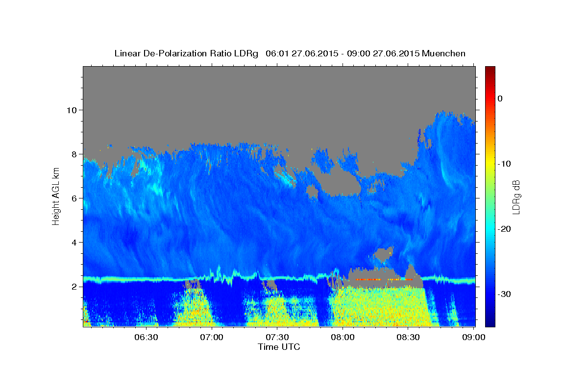This screenshot has width=588, height=392.
Task: Click the colorbar label '-30'
Action: (504, 294)
